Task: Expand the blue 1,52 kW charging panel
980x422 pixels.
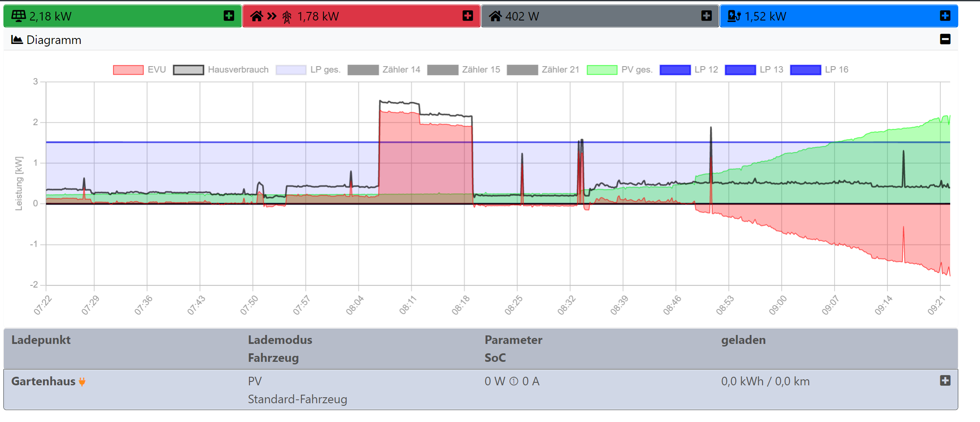Action: (945, 16)
